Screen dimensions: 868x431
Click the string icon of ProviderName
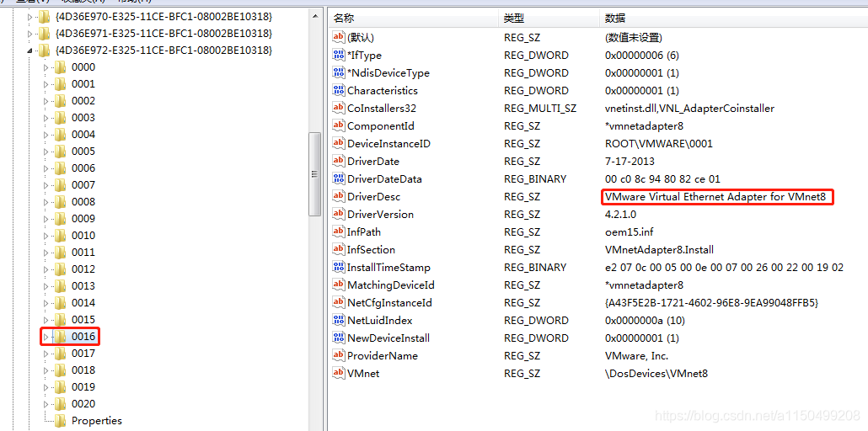coord(338,356)
